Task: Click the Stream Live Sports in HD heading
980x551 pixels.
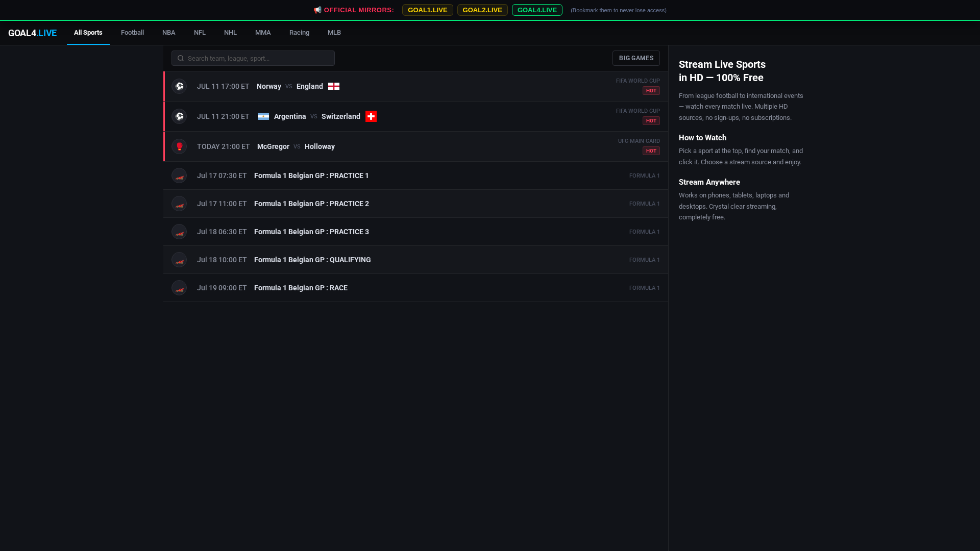Action: (x=722, y=71)
